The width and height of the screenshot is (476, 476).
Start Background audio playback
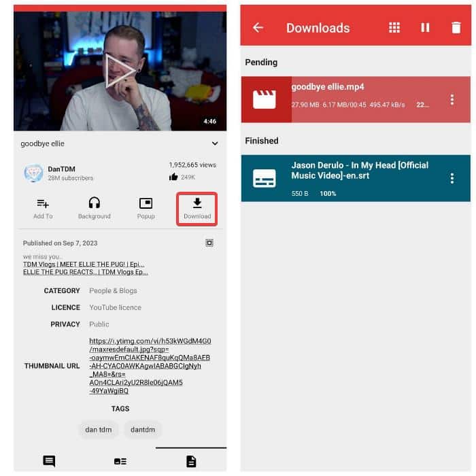(94, 208)
